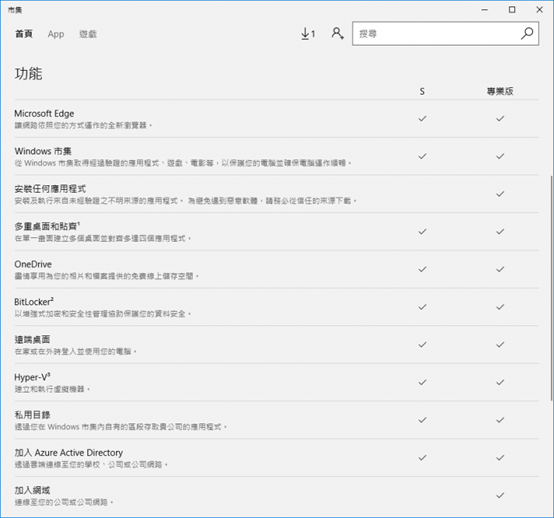Select the 遠端桌面 feature title

[32, 340]
